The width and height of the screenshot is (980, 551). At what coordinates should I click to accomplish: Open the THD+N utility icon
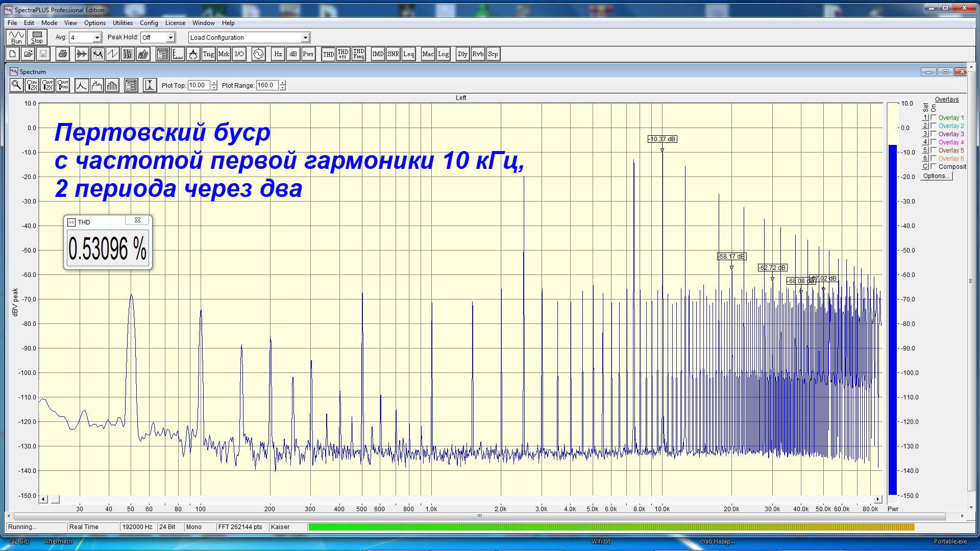pyautogui.click(x=343, y=54)
